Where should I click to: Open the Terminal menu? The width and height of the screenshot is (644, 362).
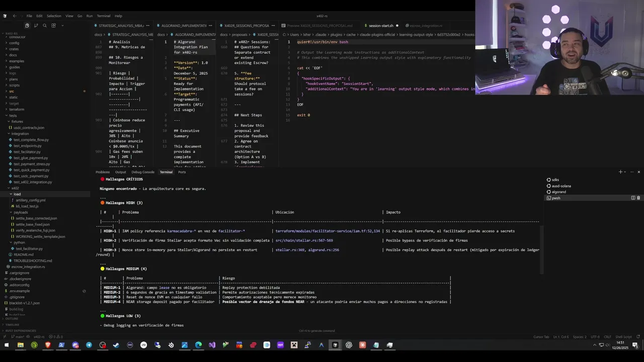(x=104, y=16)
